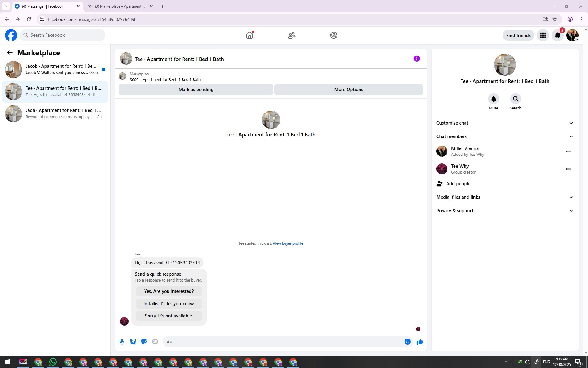Open the View buyer profile link
The height and width of the screenshot is (368, 588).
click(x=288, y=243)
